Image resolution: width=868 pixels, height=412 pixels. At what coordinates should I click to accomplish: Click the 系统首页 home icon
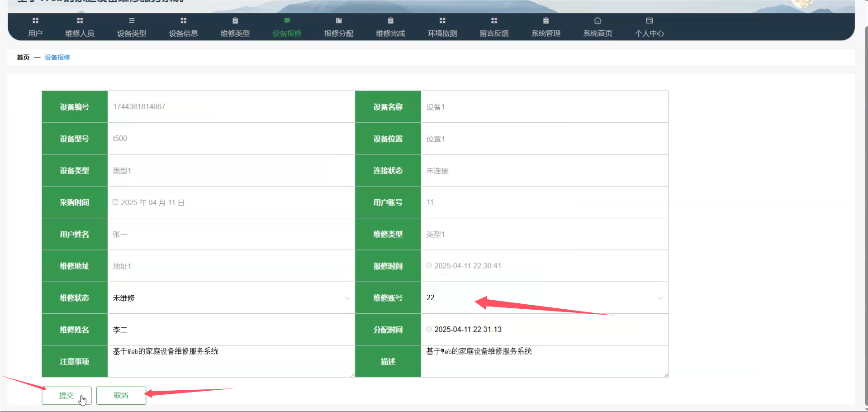tap(598, 20)
